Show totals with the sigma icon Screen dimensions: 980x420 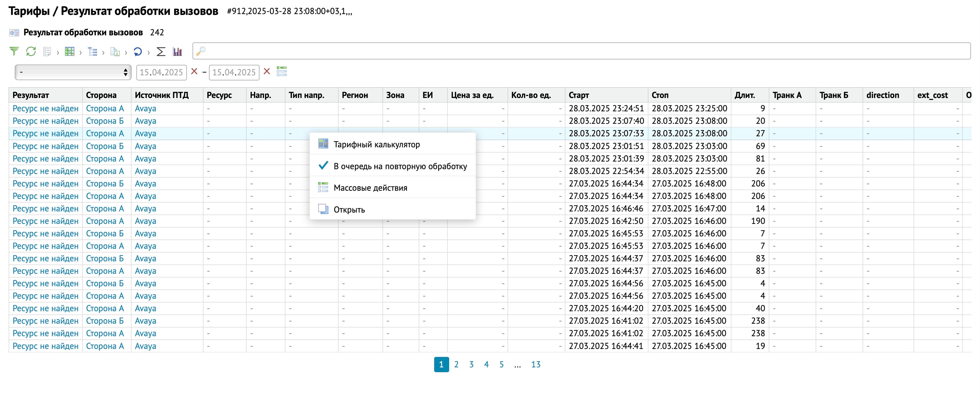tap(161, 51)
